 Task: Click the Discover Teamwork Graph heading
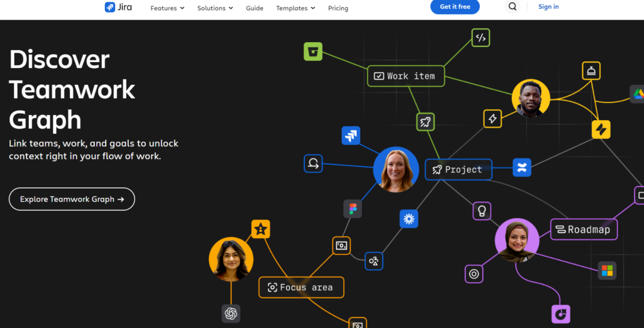(72, 89)
